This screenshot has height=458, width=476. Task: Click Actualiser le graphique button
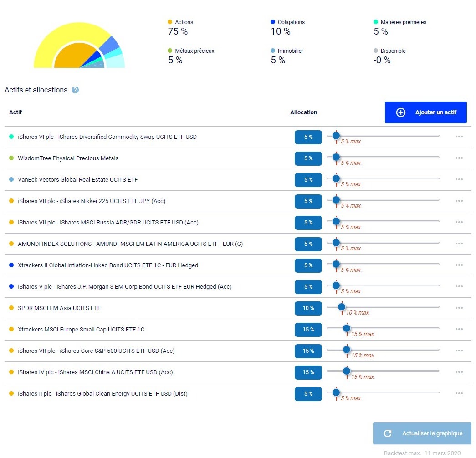point(422,433)
